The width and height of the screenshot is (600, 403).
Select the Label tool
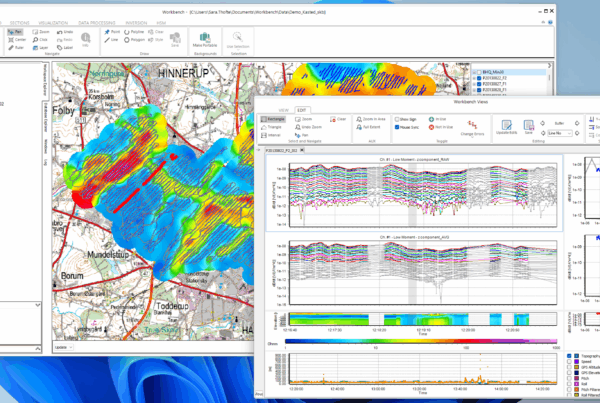(x=65, y=48)
